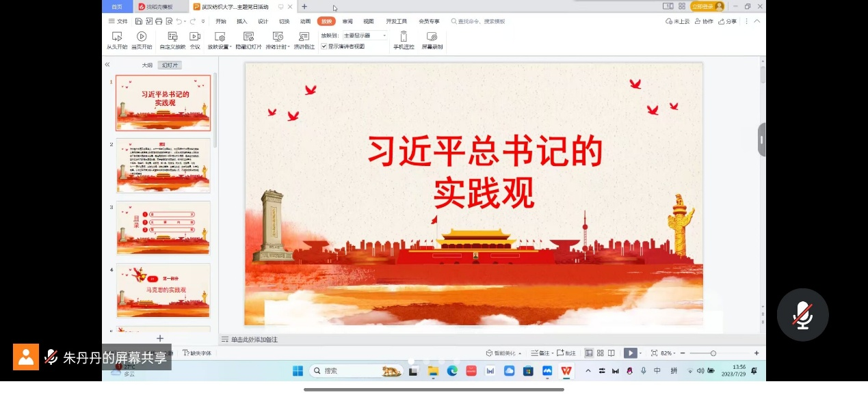Click the 协作 collaborate button
The width and height of the screenshot is (868, 399).
[x=704, y=21]
